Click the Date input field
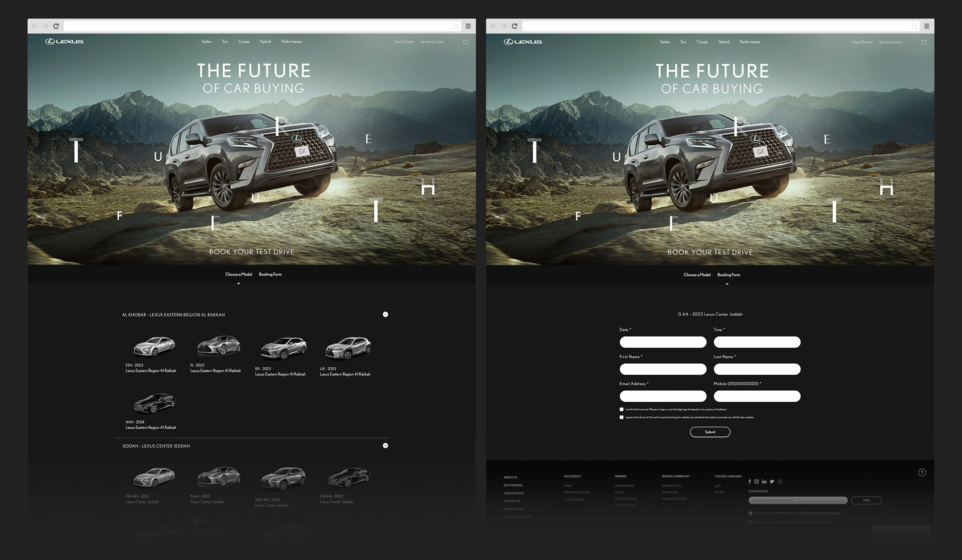Viewport: 962px width, 560px height. tap(663, 342)
